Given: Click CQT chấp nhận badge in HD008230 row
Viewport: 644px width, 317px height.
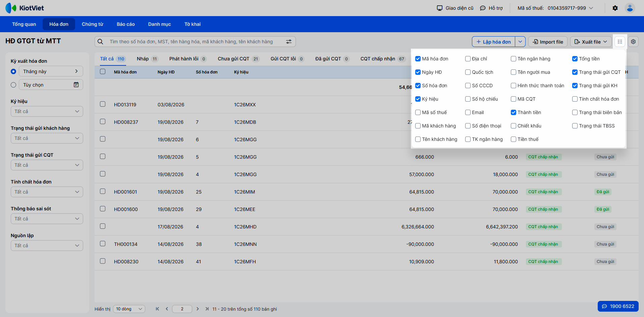Looking at the screenshot, I should (x=543, y=262).
